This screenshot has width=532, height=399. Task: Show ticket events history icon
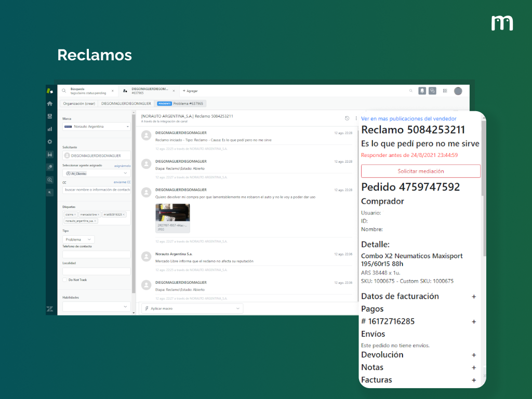(347, 118)
